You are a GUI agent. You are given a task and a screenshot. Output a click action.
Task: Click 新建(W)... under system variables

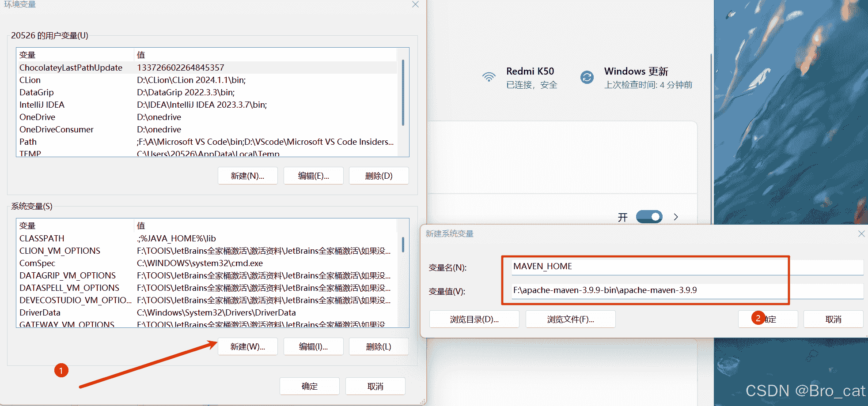pos(247,346)
